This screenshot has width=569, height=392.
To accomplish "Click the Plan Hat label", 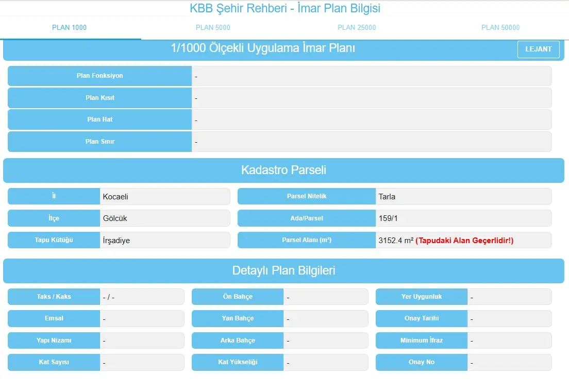I will [x=100, y=120].
